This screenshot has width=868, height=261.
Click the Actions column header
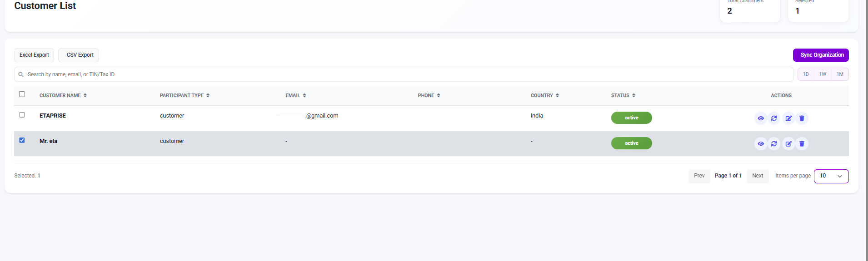(x=781, y=95)
